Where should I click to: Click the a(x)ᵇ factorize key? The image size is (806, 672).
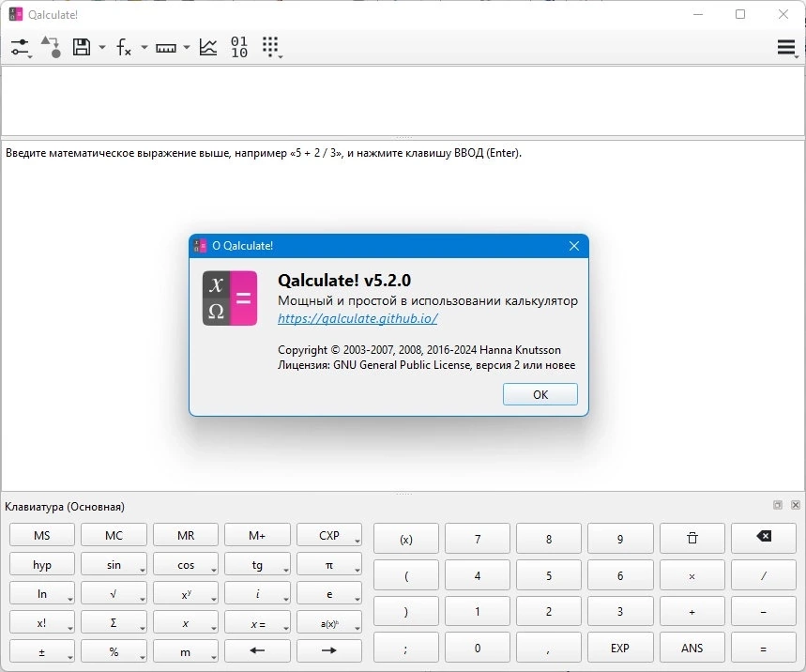pos(329,622)
